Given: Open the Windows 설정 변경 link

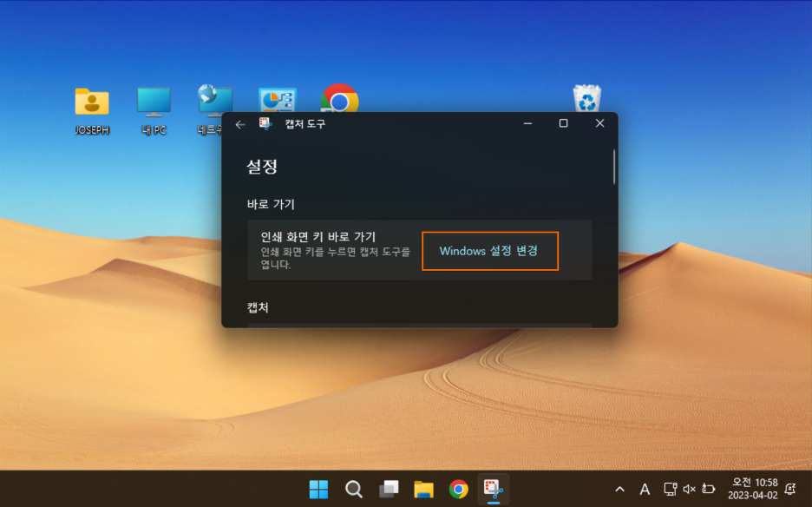Looking at the screenshot, I should 489,251.
